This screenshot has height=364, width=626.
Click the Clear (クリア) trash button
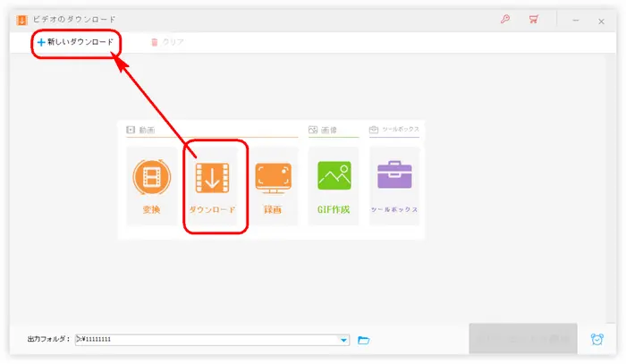tap(167, 42)
